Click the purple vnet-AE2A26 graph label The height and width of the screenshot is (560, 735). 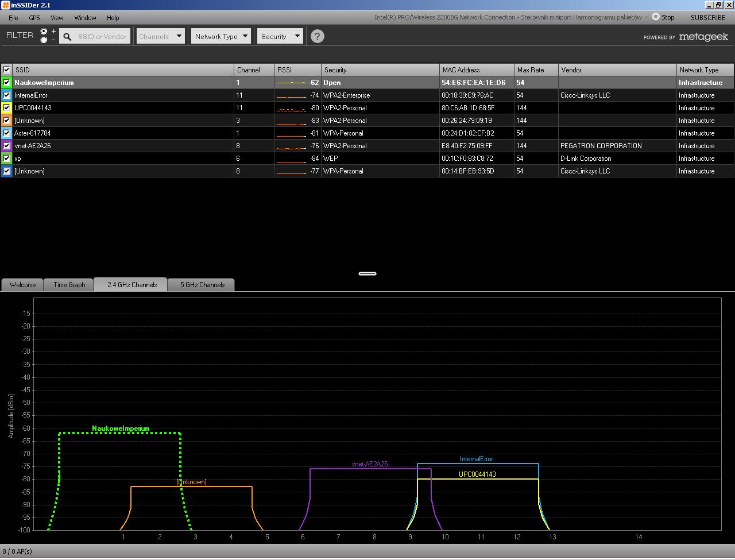coord(370,464)
